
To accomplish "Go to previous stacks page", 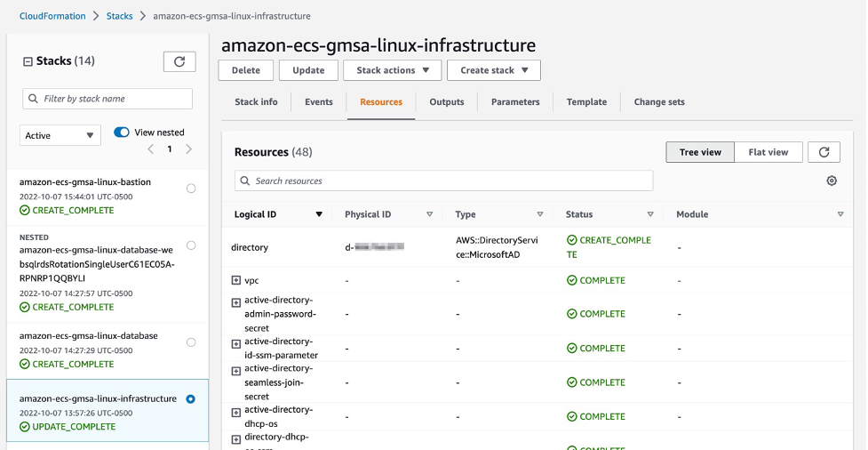I will pos(150,149).
